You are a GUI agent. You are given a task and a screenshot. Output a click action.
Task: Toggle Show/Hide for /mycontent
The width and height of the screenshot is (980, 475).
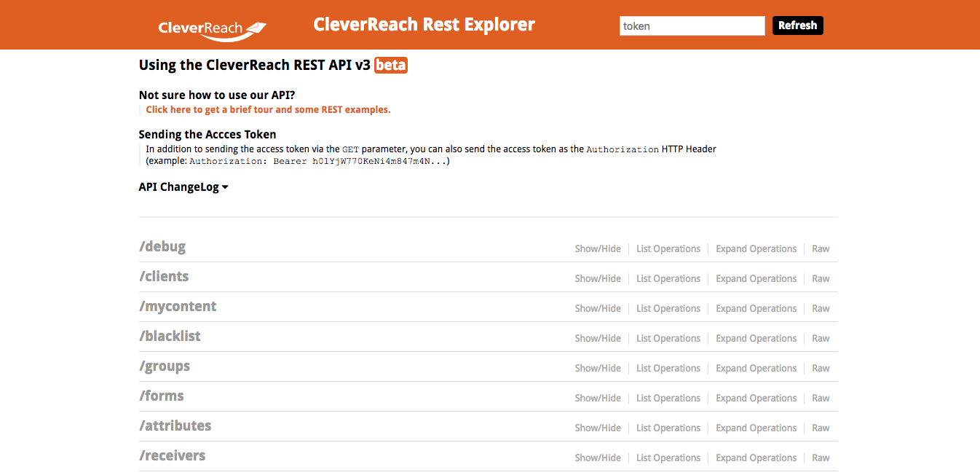click(x=598, y=308)
